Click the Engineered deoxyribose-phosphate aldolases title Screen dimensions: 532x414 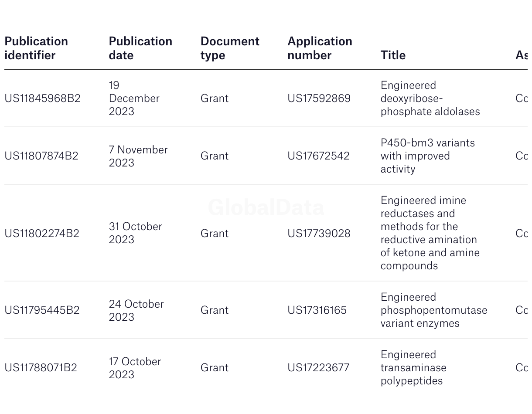tap(430, 98)
